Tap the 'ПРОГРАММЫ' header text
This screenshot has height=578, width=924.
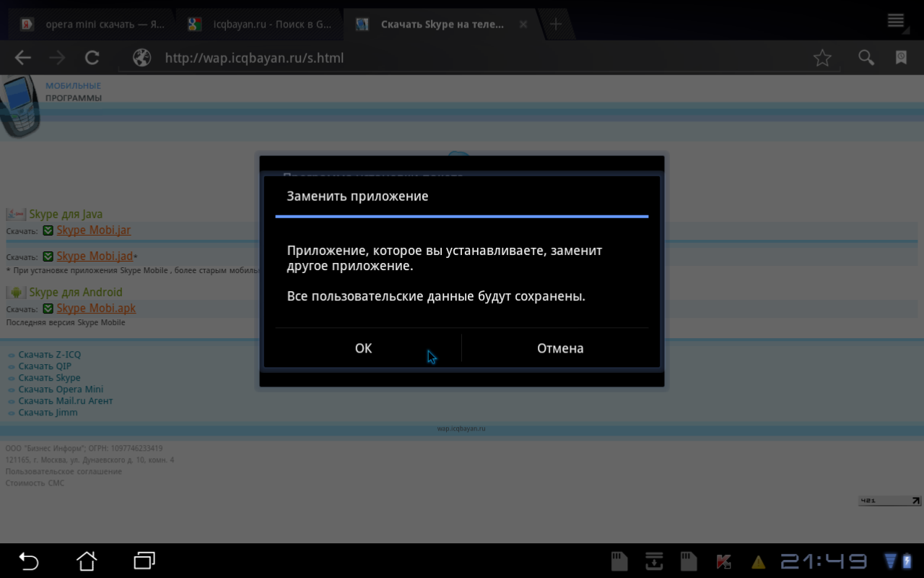click(74, 98)
